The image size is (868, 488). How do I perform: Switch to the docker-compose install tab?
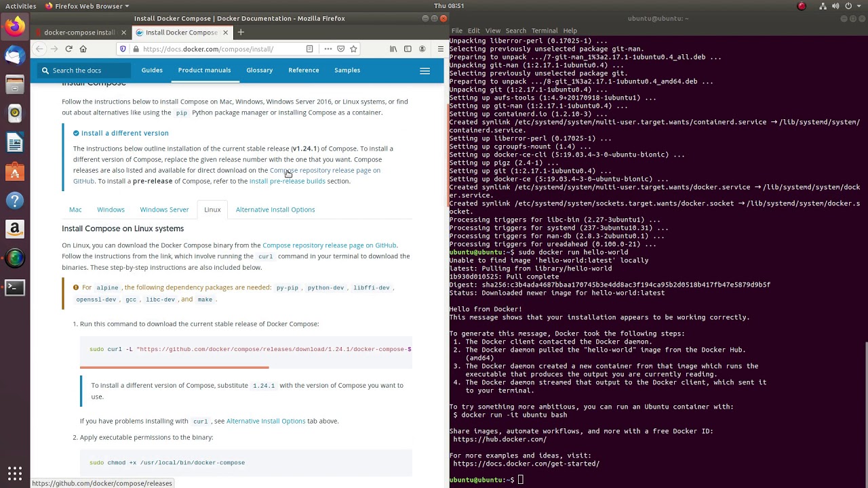pos(79,33)
